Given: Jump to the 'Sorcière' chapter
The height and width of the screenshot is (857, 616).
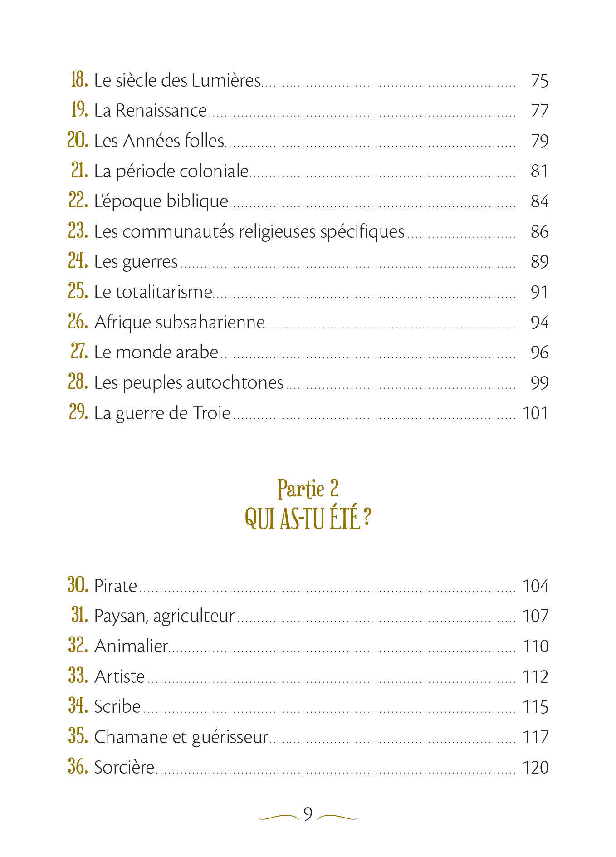Looking at the screenshot, I should tap(124, 768).
